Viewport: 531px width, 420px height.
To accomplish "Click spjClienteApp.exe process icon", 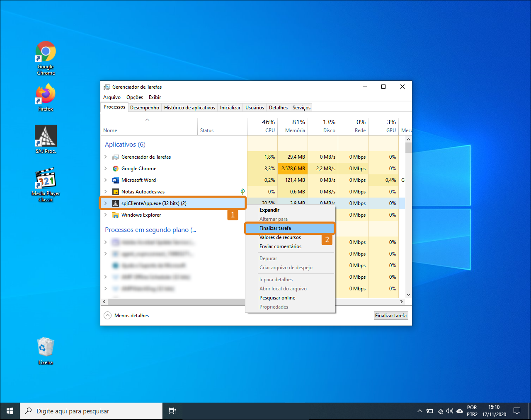I will click(116, 203).
